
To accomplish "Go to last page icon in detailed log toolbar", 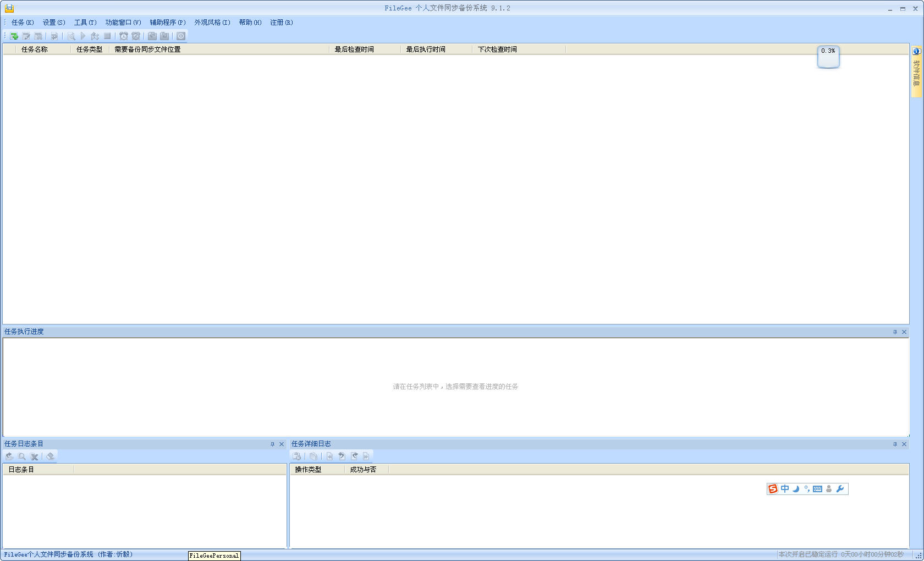I will pyautogui.click(x=366, y=456).
